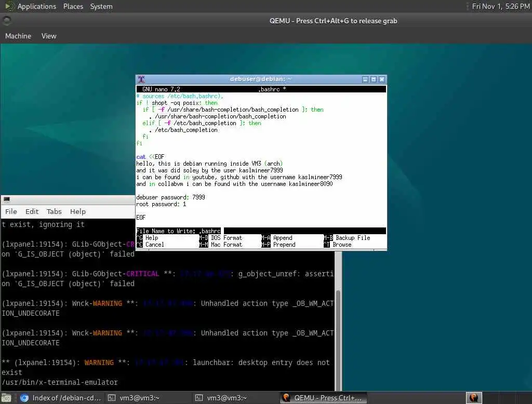Click the 'debuser password: 7999' line
This screenshot has height=404, width=532.
(170, 197)
